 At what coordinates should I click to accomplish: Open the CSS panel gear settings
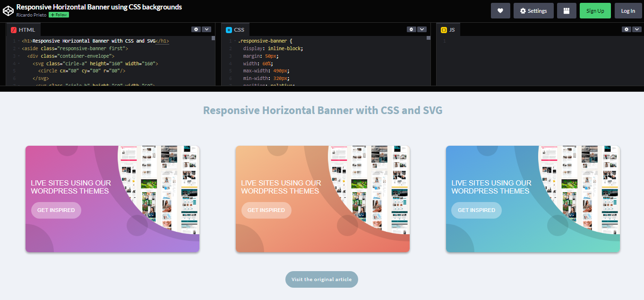coord(411,29)
